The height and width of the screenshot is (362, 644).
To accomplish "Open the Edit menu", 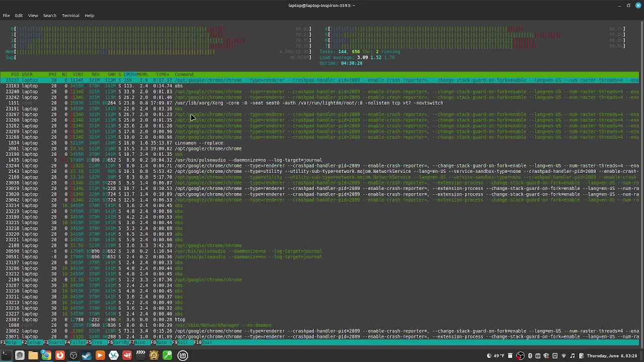I will tap(19, 16).
